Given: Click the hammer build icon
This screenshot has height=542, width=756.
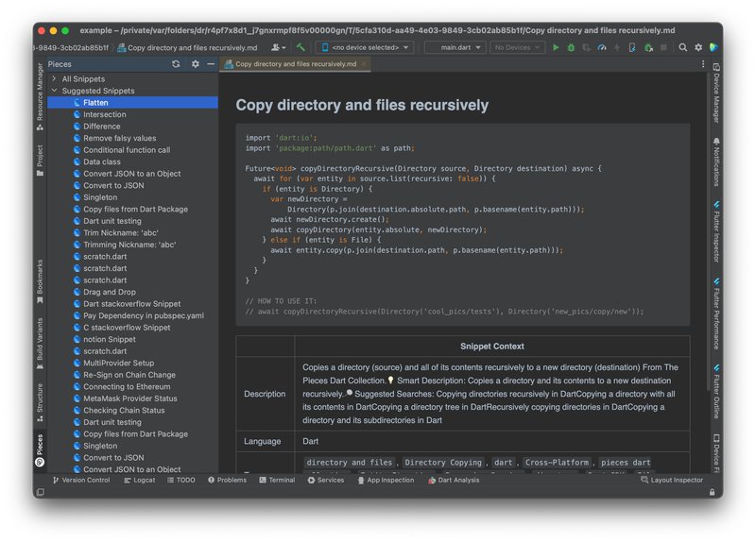Looking at the screenshot, I should click(x=301, y=47).
